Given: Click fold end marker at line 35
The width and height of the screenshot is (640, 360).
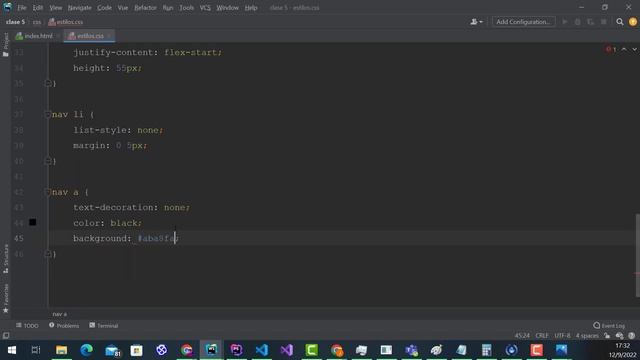Looking at the screenshot, I should (x=47, y=83).
